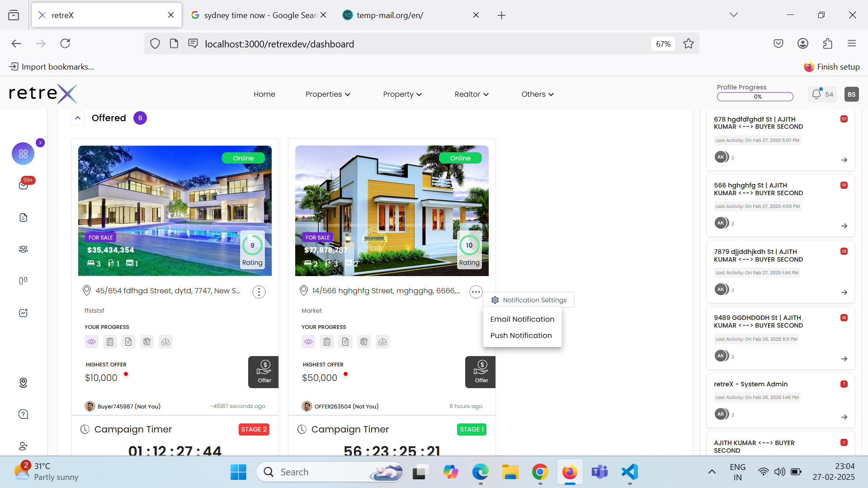868x488 pixels.
Task: Open the dashboard grid icon in sidebar
Action: 23,154
